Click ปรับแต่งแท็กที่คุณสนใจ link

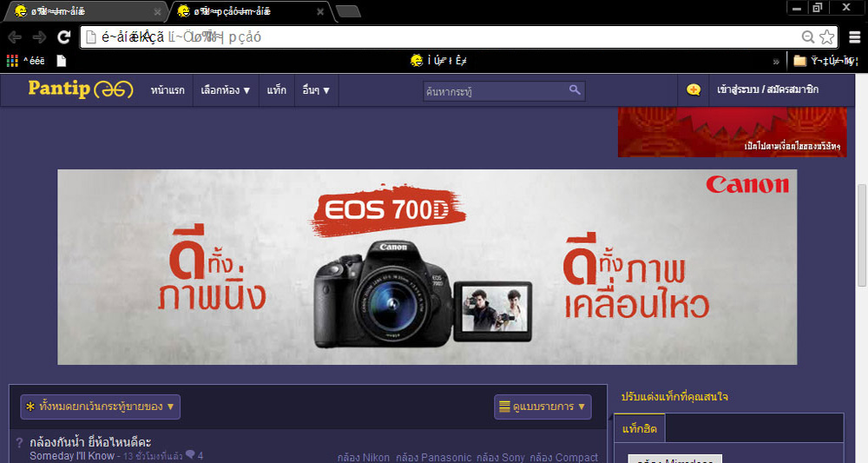tap(674, 396)
